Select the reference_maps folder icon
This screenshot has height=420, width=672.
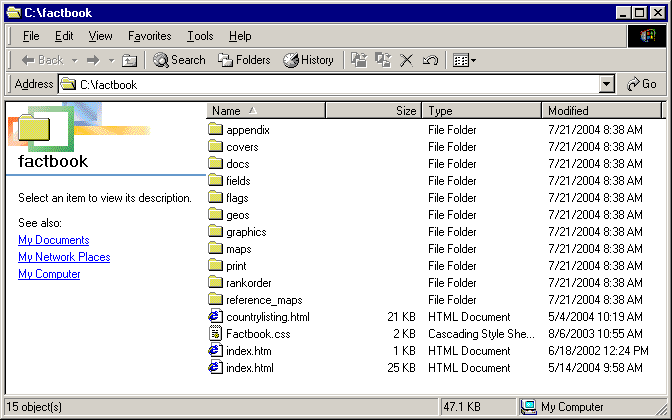coord(215,300)
